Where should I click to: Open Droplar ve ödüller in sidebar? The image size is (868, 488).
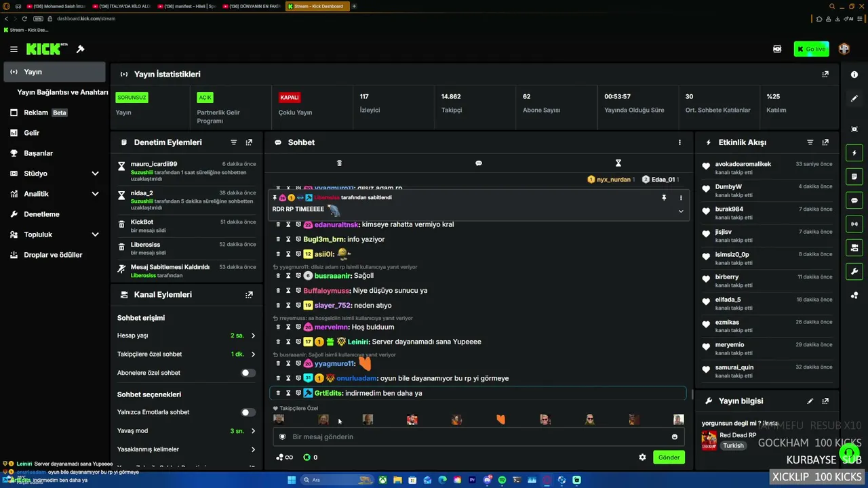pos(54,255)
